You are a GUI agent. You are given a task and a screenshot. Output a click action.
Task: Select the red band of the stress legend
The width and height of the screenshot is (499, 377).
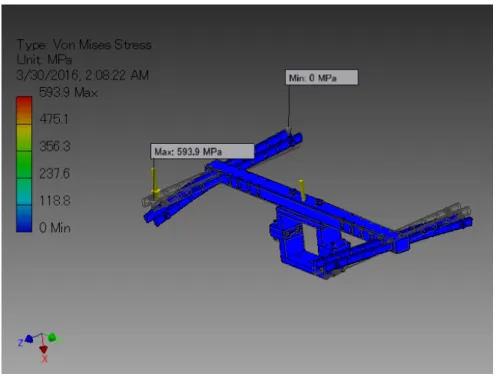tap(24, 110)
